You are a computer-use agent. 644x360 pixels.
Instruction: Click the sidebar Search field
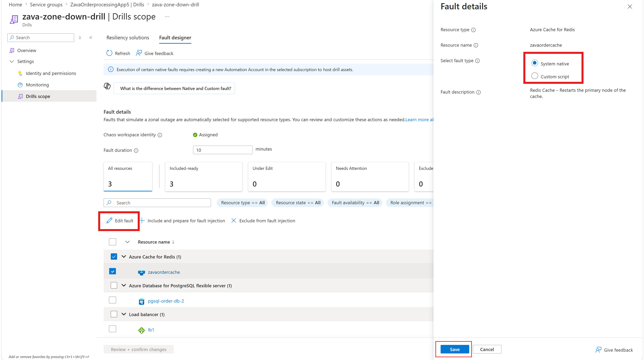click(x=41, y=38)
